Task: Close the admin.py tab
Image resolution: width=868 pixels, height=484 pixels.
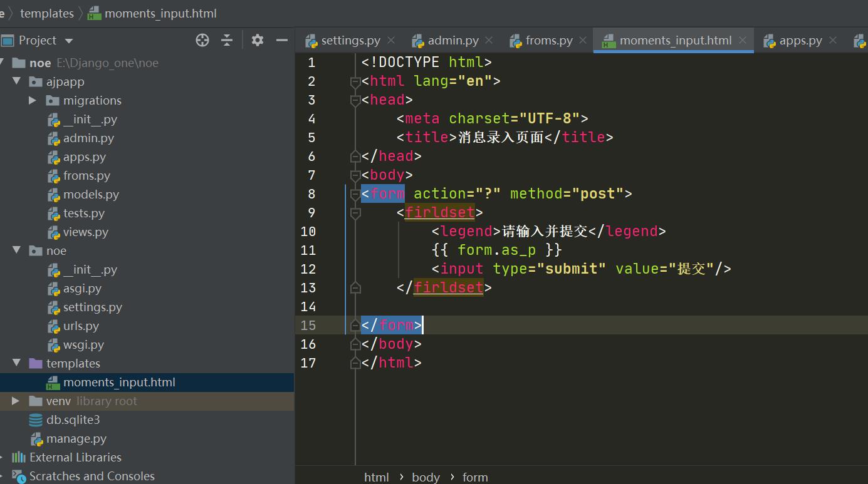Action: pos(489,40)
